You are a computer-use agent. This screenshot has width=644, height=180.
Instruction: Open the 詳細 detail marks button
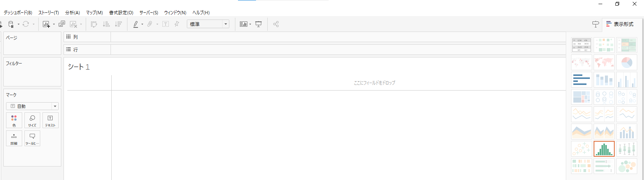point(14,138)
